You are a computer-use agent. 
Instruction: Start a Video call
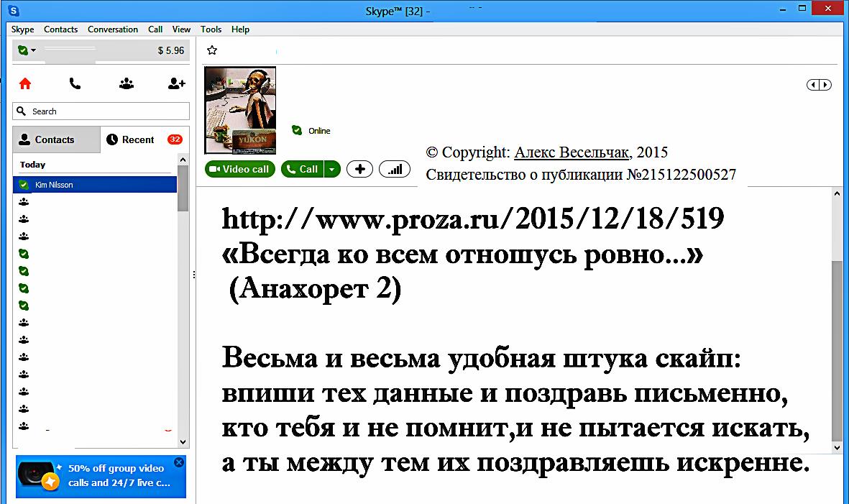tap(240, 170)
